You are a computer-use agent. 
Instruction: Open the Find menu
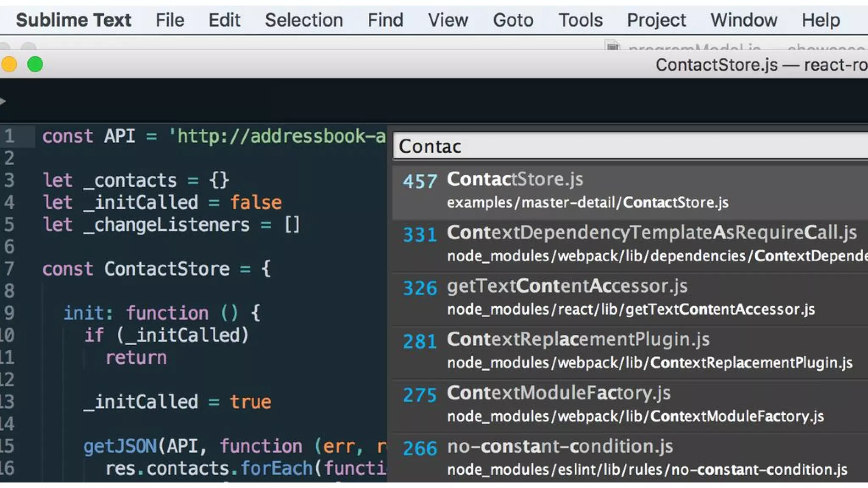pos(385,20)
